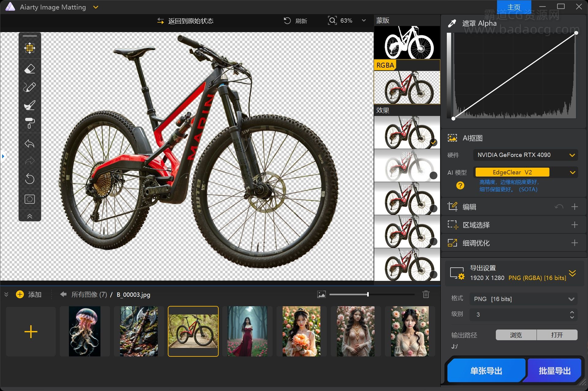Click the zoom magnifier frame icon
588x391 pixels.
332,20
